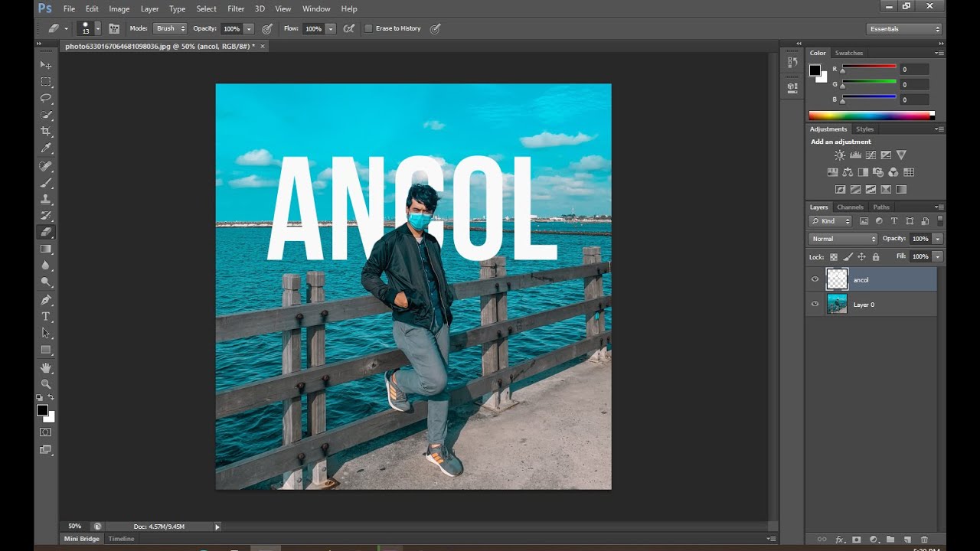Select the Crop tool
Viewport: 980px width, 551px height.
point(46,132)
